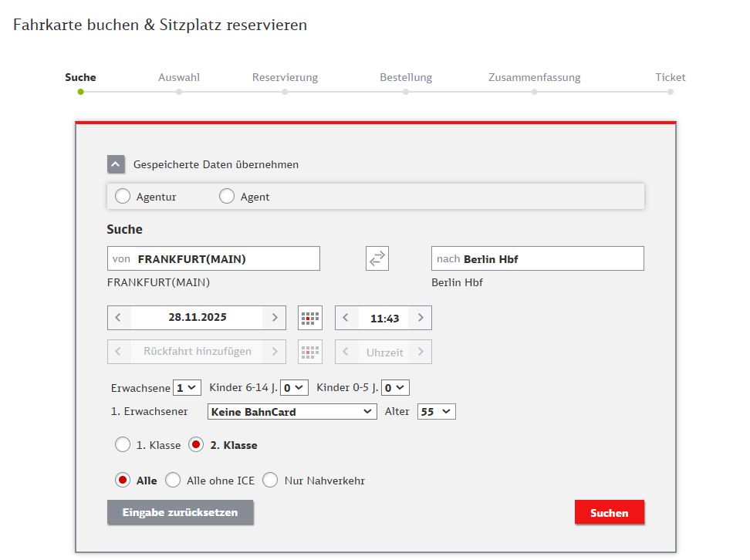Select the Agentur radio option
750x560 pixels.
pyautogui.click(x=123, y=197)
